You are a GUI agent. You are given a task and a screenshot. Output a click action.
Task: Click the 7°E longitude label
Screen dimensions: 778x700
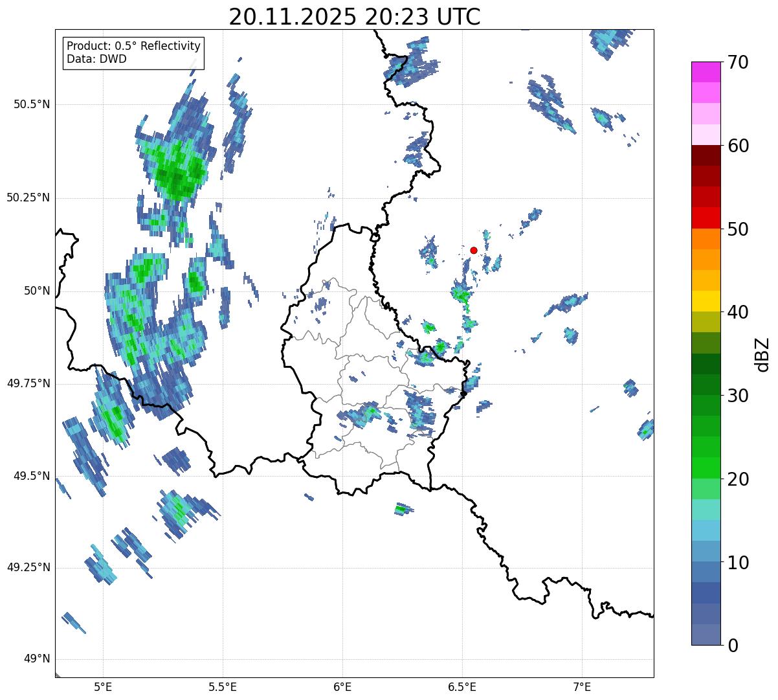click(582, 686)
